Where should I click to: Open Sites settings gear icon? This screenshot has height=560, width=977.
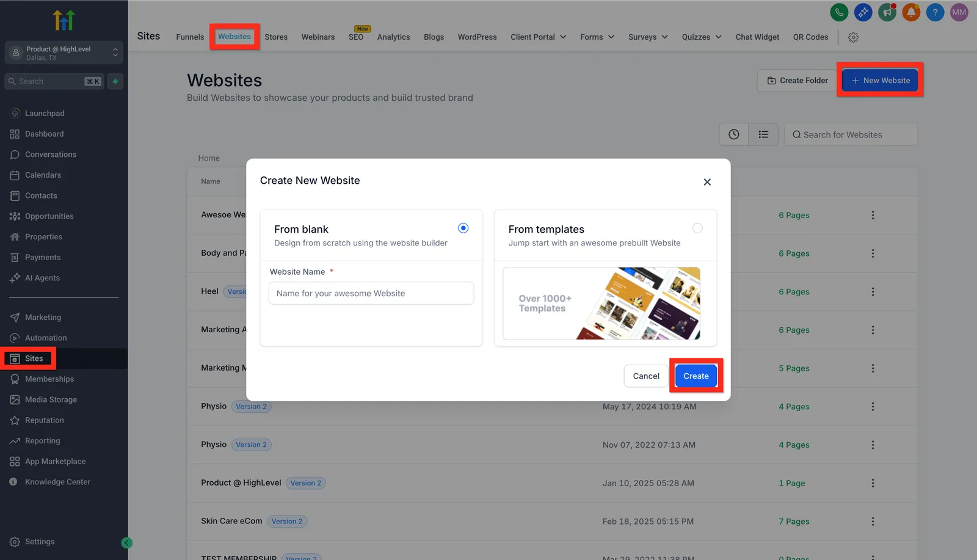pos(853,37)
